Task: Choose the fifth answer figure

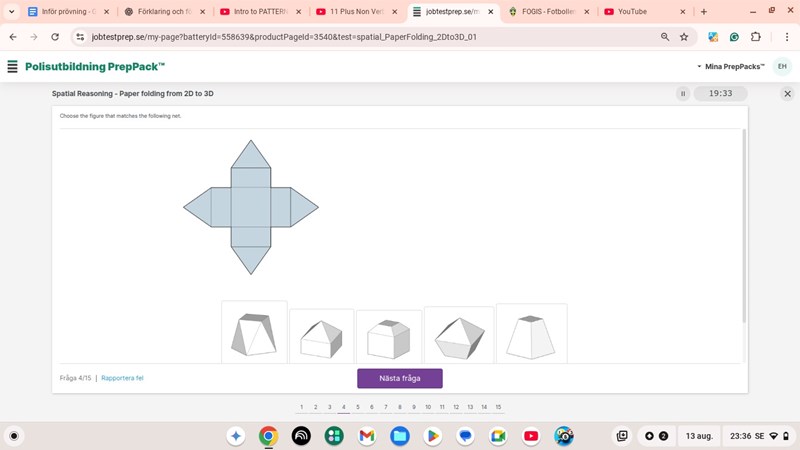Action: [x=531, y=333]
